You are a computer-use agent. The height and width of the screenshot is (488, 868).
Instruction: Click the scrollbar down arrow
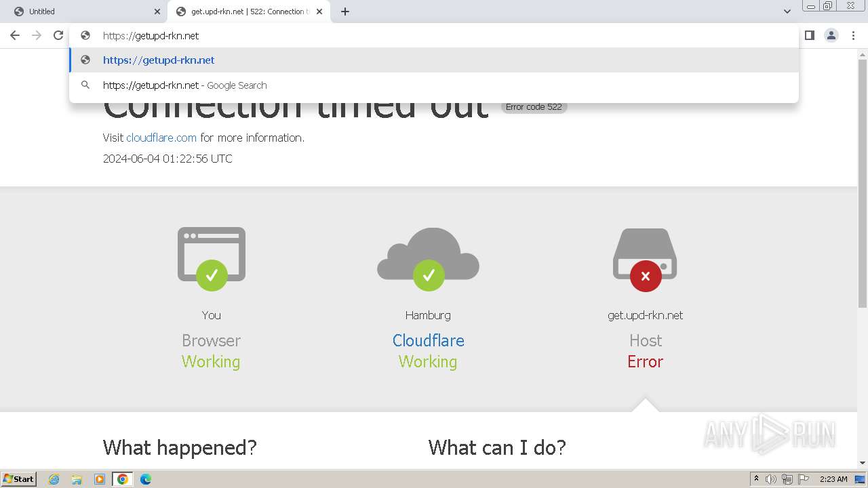(863, 463)
